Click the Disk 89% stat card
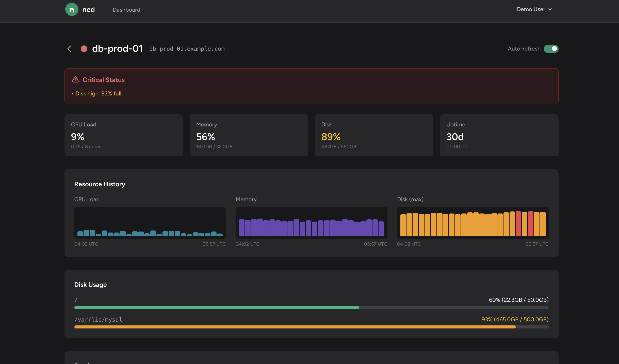The image size is (619, 364). click(374, 135)
